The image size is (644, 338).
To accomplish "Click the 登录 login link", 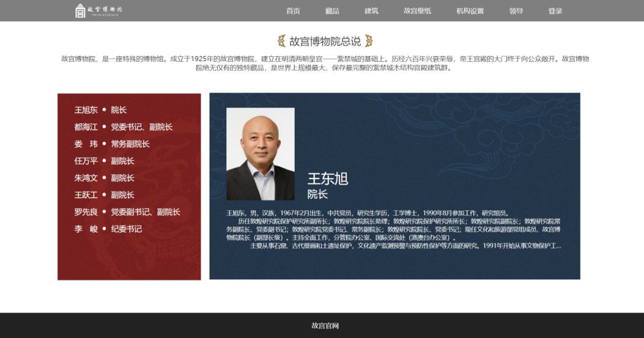I will pyautogui.click(x=555, y=11).
